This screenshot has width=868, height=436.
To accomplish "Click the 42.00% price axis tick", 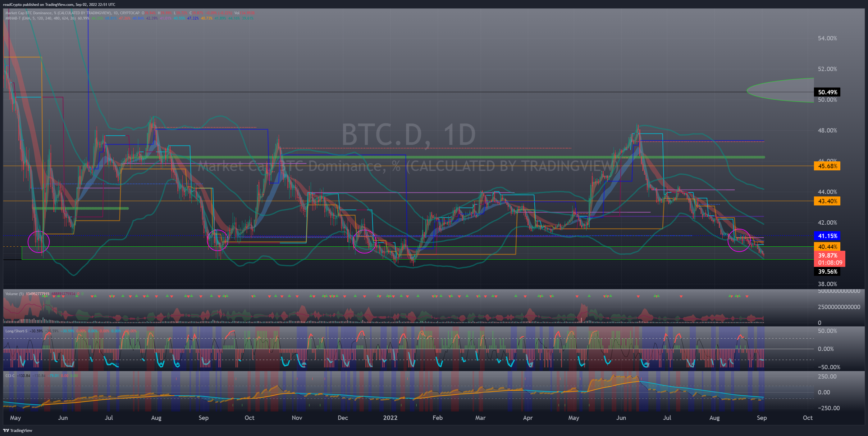I will [827, 222].
